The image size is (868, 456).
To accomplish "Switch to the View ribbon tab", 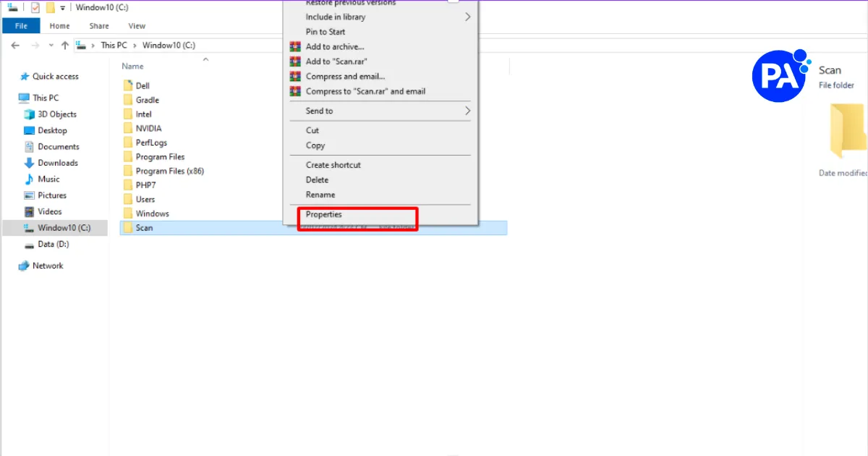I will 137,26.
